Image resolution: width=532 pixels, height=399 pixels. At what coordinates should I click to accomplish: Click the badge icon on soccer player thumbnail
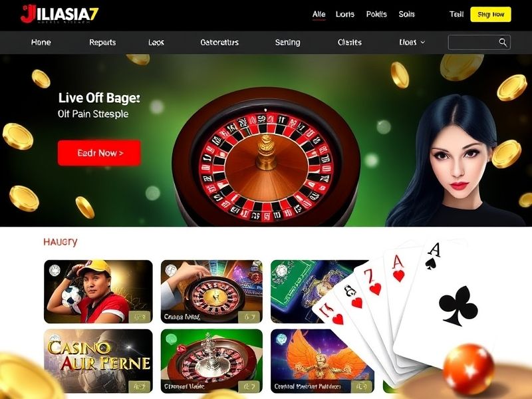point(55,271)
